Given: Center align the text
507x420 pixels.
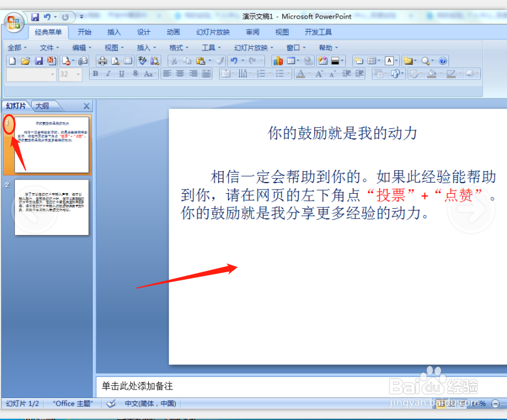Looking at the screenshot, I should (x=180, y=74).
